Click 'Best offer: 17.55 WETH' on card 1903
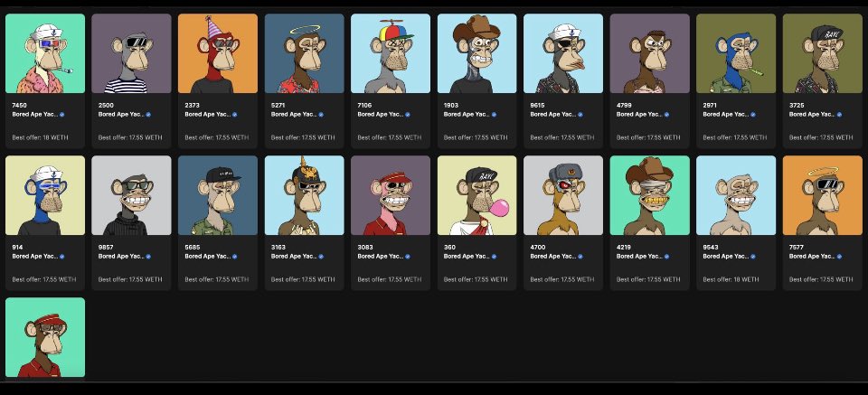The image size is (868, 395). 476,137
